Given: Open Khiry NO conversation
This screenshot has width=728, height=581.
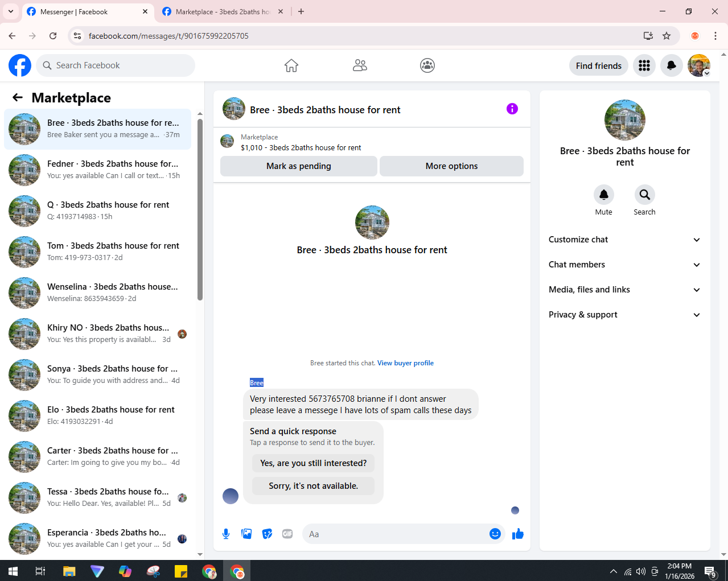Looking at the screenshot, I should tap(98, 334).
